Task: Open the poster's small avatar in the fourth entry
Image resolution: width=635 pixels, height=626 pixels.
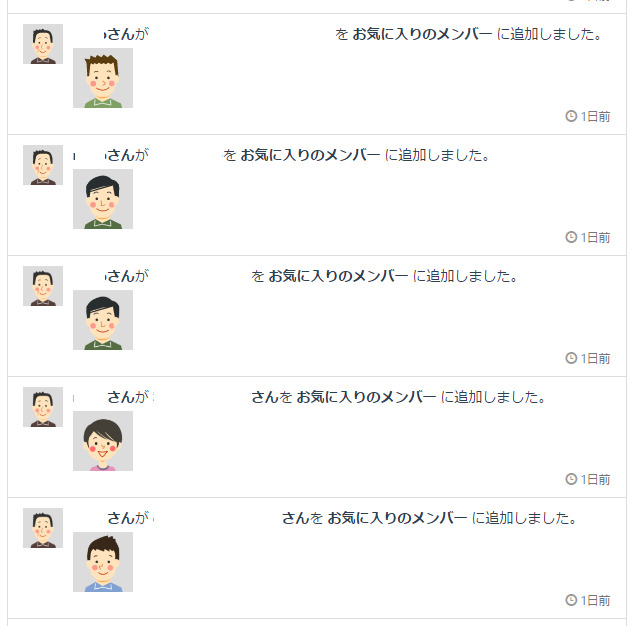Action: tap(43, 407)
